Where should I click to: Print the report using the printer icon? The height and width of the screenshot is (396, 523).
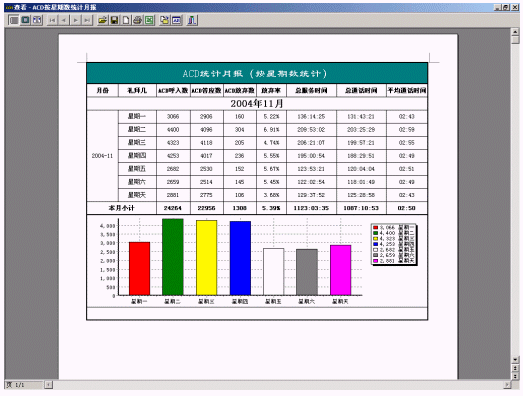tap(137, 20)
